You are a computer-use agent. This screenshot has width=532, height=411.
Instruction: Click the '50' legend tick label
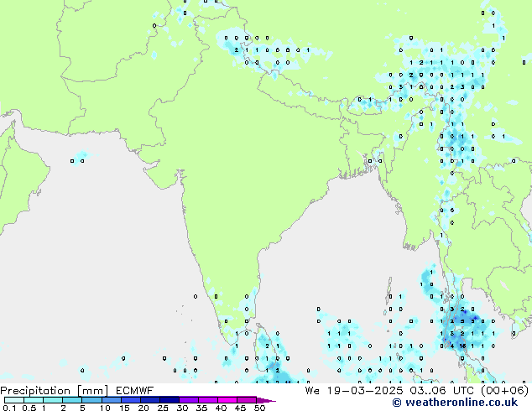pyautogui.click(x=259, y=408)
